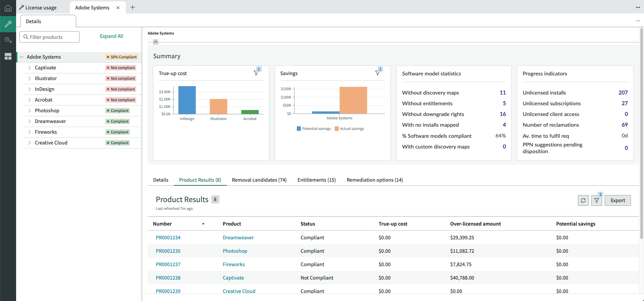Screen dimensions: 644x301
Task: Expand the InDesign tree node
Action: [30, 89]
